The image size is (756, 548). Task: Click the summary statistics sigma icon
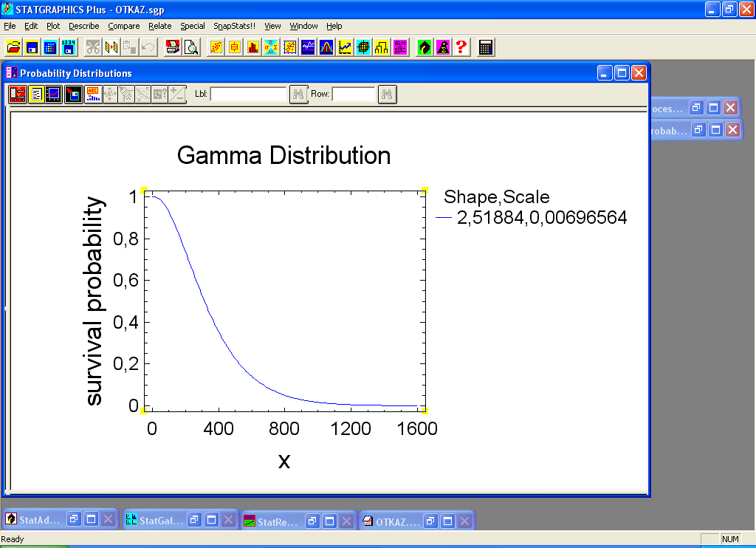271,47
